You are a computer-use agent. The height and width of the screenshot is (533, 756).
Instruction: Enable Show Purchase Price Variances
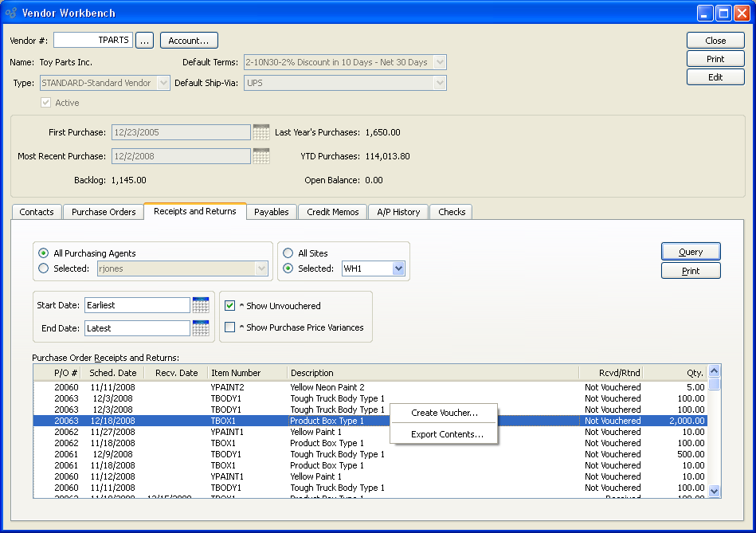click(x=230, y=327)
